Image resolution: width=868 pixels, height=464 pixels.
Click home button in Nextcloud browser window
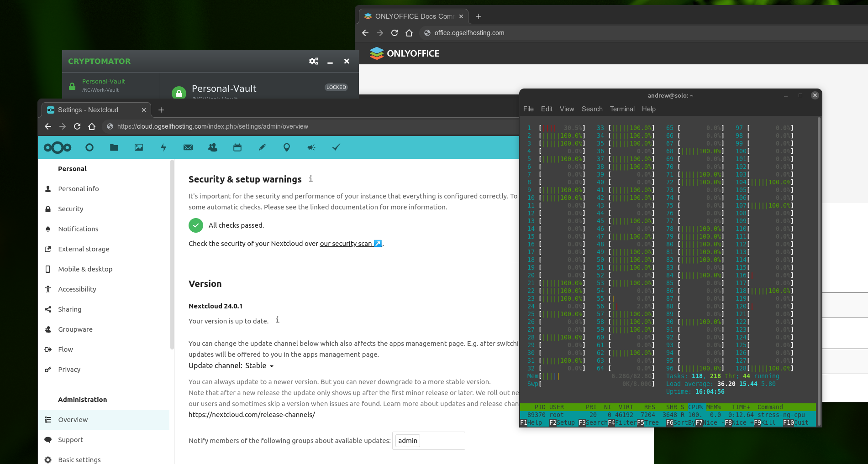(x=92, y=126)
